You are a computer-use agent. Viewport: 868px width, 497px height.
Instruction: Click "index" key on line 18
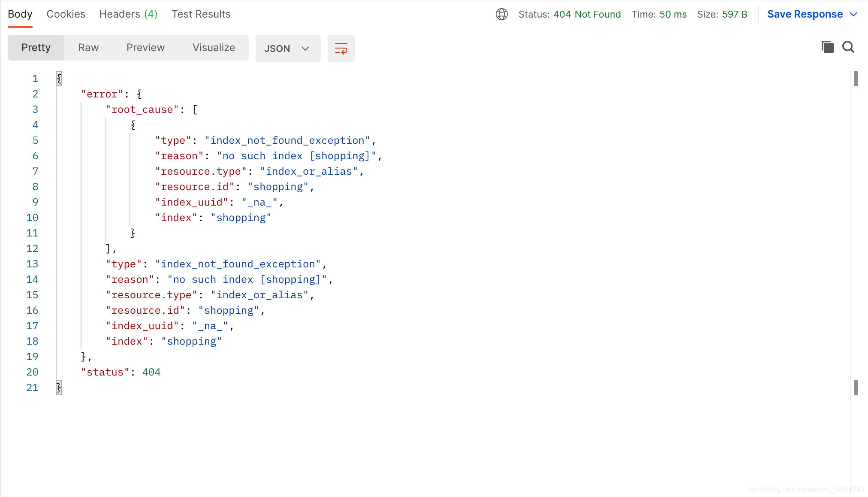click(x=127, y=341)
